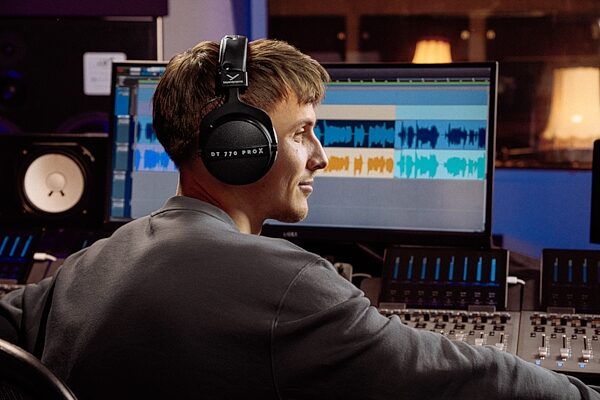Select the orange waveform clip on the monitor
Viewport: 600px width, 400px height.
click(357, 163)
